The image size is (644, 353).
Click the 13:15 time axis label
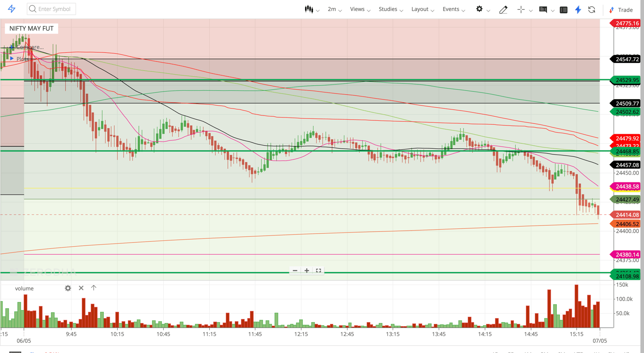pos(393,334)
